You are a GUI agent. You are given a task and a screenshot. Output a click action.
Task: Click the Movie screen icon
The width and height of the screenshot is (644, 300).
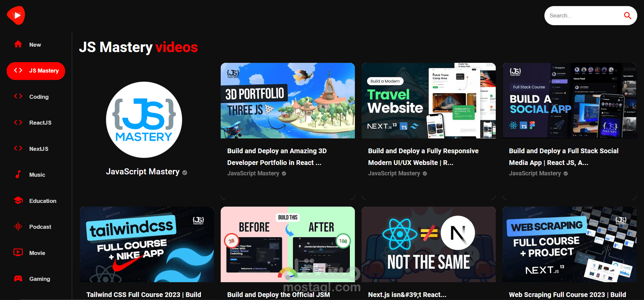pos(18,252)
